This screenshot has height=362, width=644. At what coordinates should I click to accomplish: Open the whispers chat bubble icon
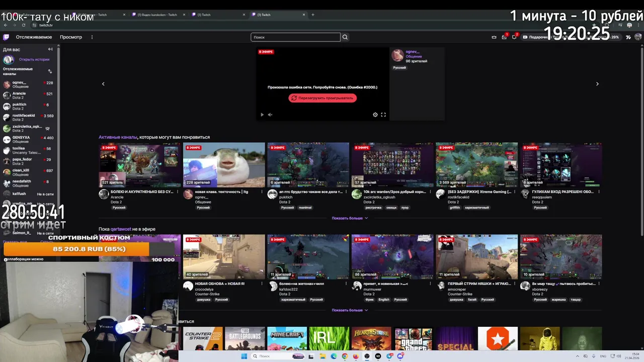[x=514, y=37]
